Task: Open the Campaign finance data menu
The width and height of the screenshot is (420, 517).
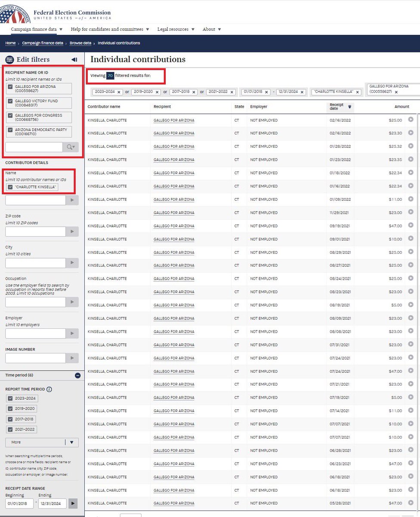Action: tap(37, 29)
